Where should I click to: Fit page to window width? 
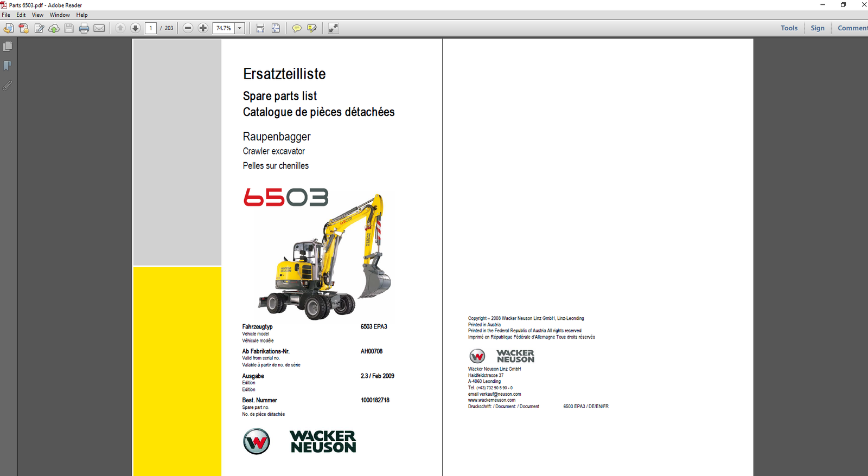pos(260,28)
